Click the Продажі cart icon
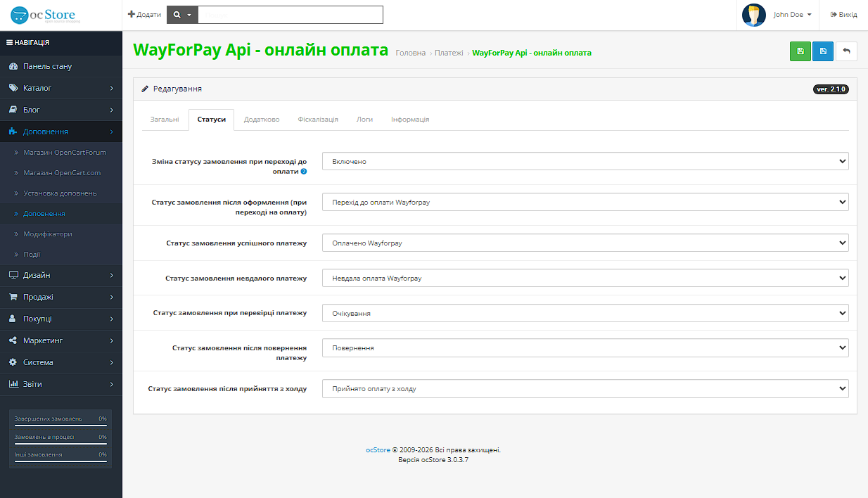 (x=13, y=297)
